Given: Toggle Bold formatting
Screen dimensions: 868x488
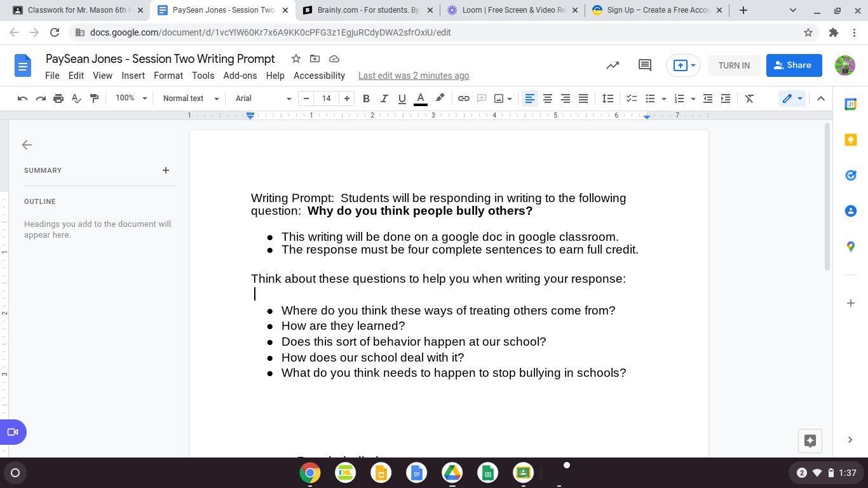Looking at the screenshot, I should (x=366, y=98).
